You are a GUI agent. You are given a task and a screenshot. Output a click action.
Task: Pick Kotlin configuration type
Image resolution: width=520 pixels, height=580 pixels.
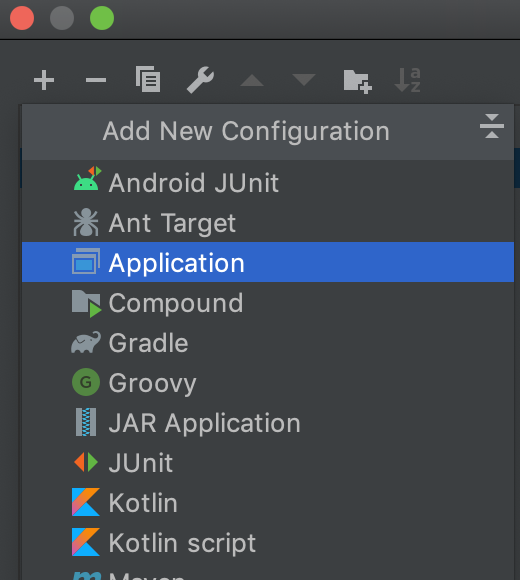(x=268, y=502)
